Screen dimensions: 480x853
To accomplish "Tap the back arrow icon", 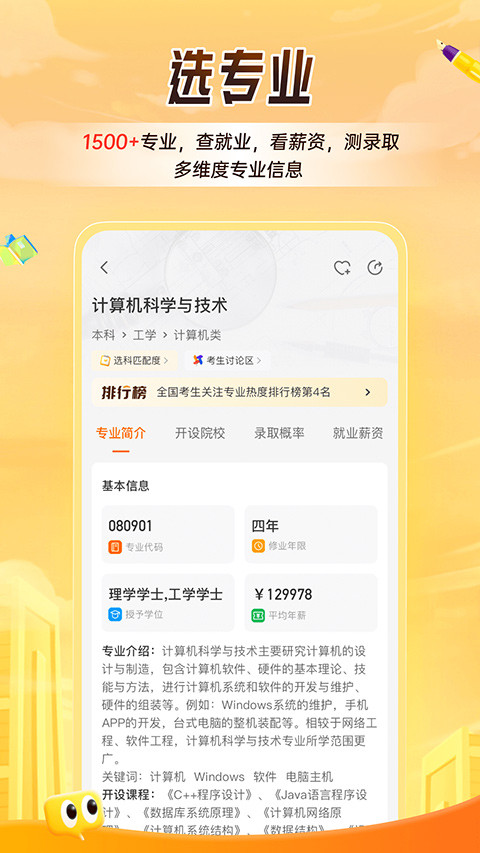I will pyautogui.click(x=104, y=268).
